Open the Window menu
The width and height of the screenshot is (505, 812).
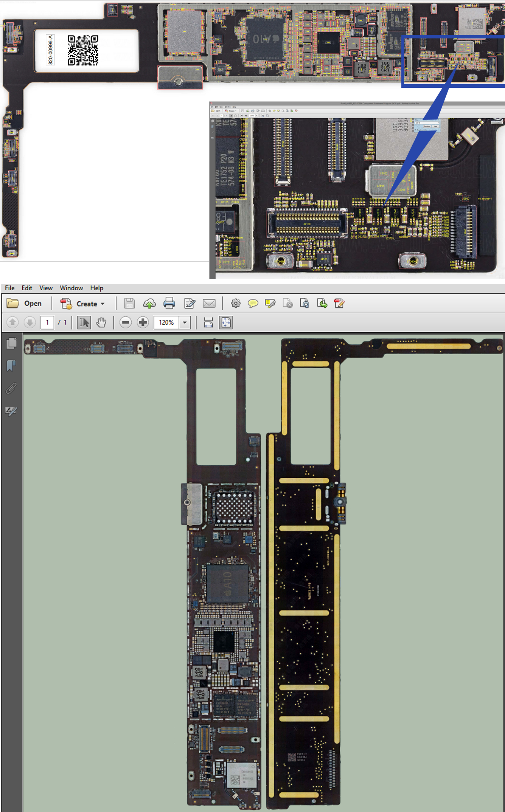[71, 288]
